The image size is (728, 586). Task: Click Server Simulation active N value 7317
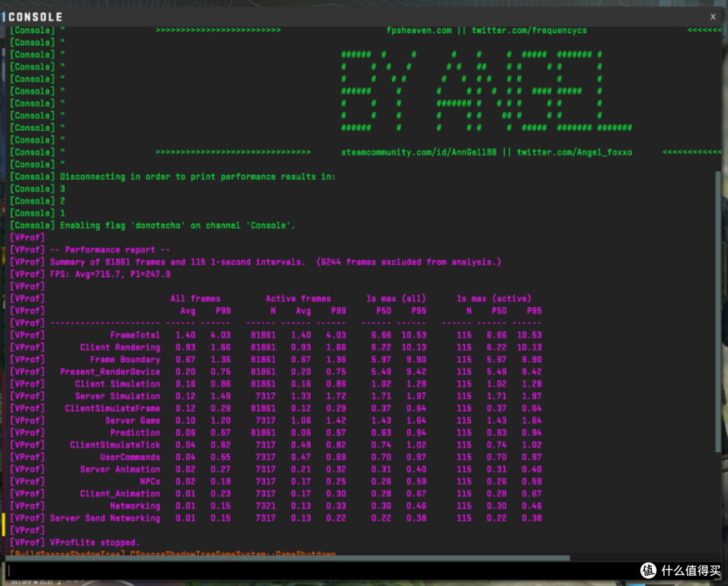click(x=266, y=396)
